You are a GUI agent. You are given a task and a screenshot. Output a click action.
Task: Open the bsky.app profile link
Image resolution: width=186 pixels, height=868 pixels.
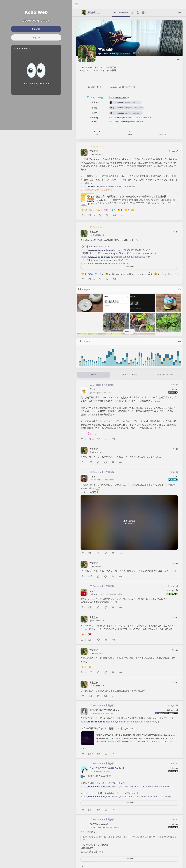click(x=130, y=118)
